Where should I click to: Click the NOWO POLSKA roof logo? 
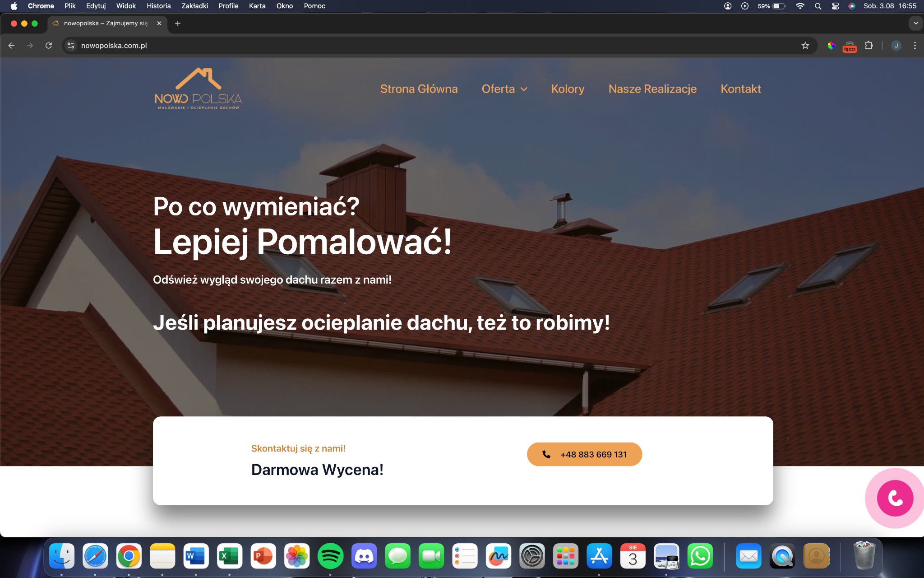click(x=199, y=89)
